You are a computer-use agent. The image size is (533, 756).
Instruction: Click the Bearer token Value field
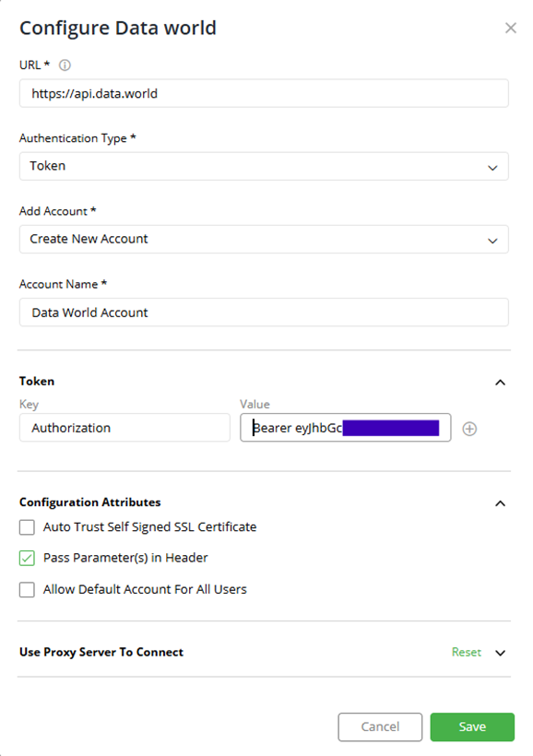pos(346,428)
